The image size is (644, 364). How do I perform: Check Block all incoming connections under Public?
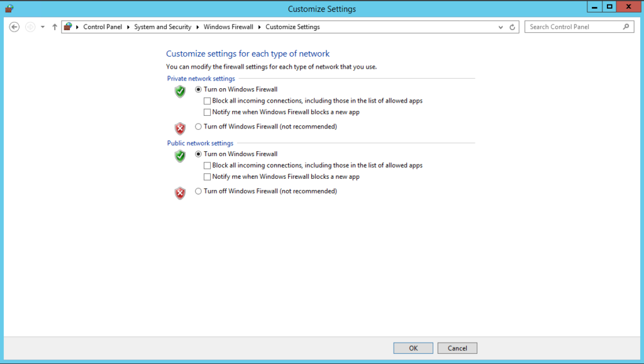(x=208, y=166)
